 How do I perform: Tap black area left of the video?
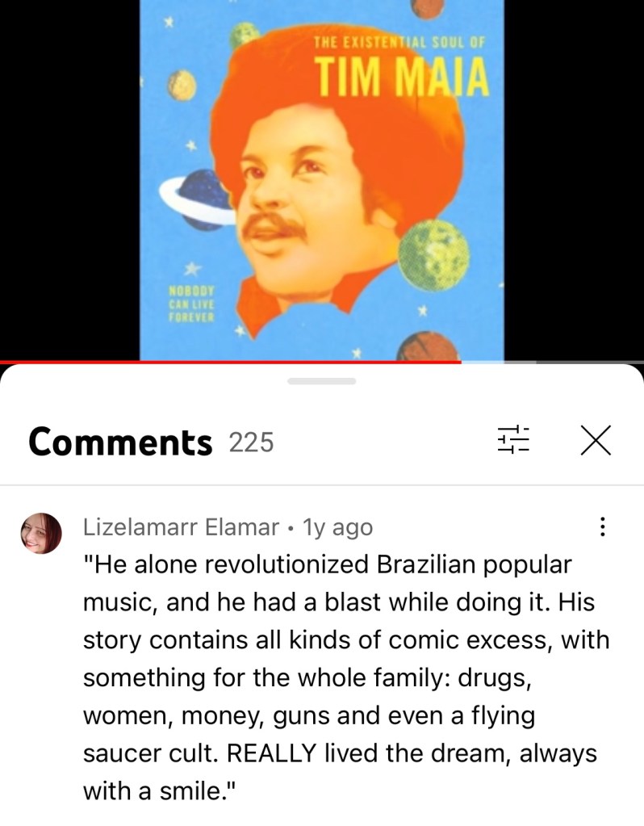(69, 179)
